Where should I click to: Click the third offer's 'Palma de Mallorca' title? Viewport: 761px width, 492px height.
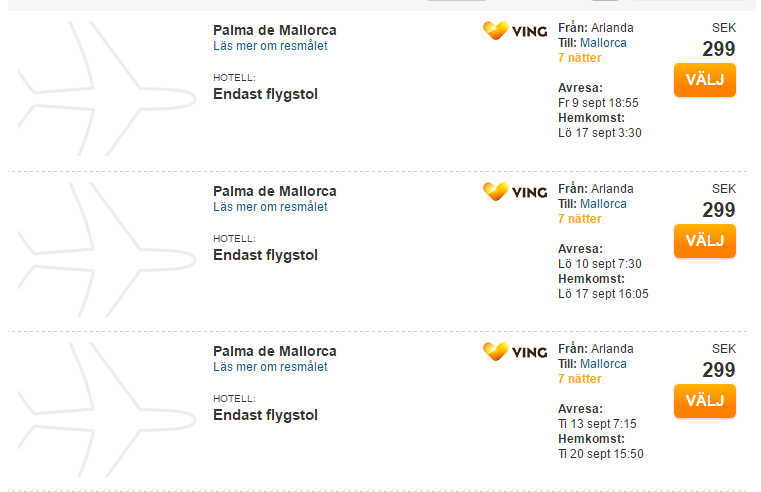(x=275, y=351)
